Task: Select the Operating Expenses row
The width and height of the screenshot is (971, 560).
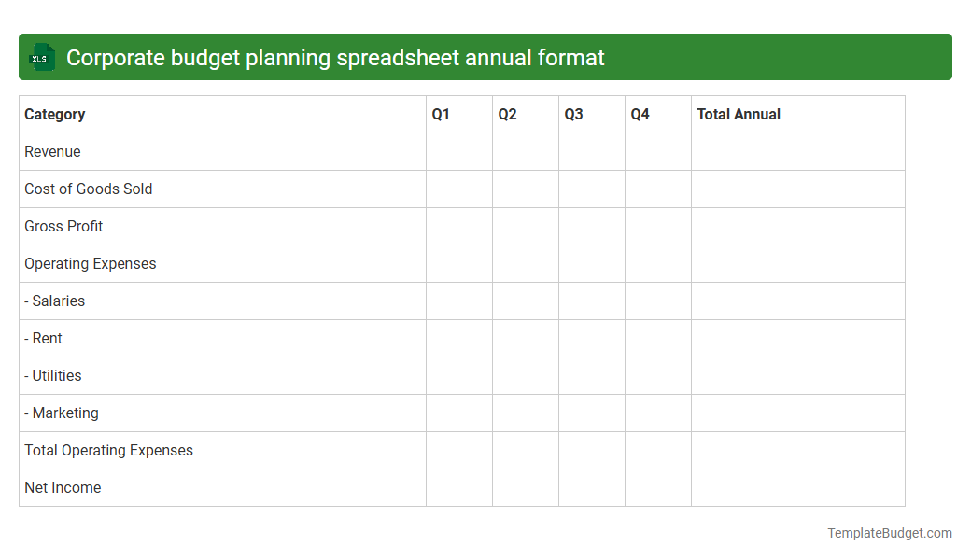Action: (x=90, y=263)
